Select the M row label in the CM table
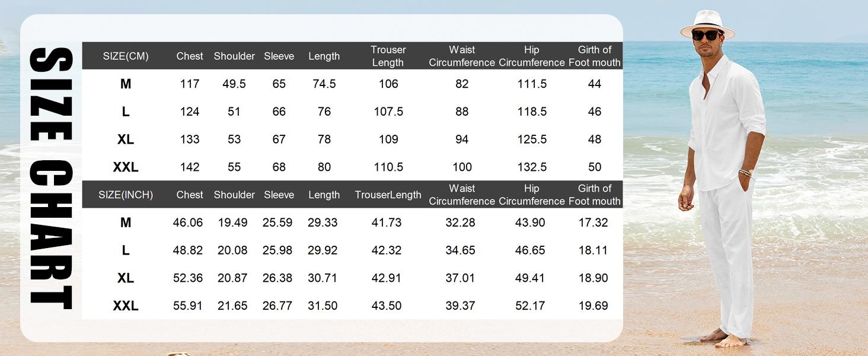 pyautogui.click(x=126, y=84)
